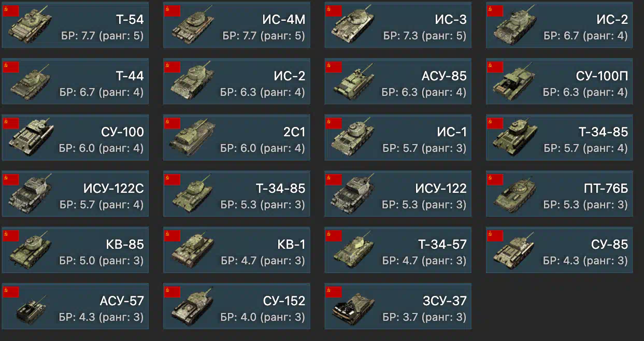The image size is (644, 341).
Task: Select the Т-34-85 with БР 5.3
Action: pos(237,193)
